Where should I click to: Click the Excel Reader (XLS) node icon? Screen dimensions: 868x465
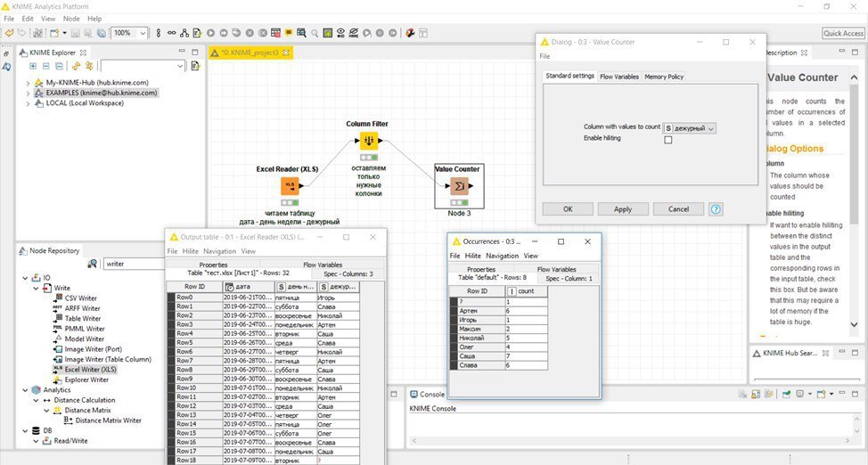(290, 186)
